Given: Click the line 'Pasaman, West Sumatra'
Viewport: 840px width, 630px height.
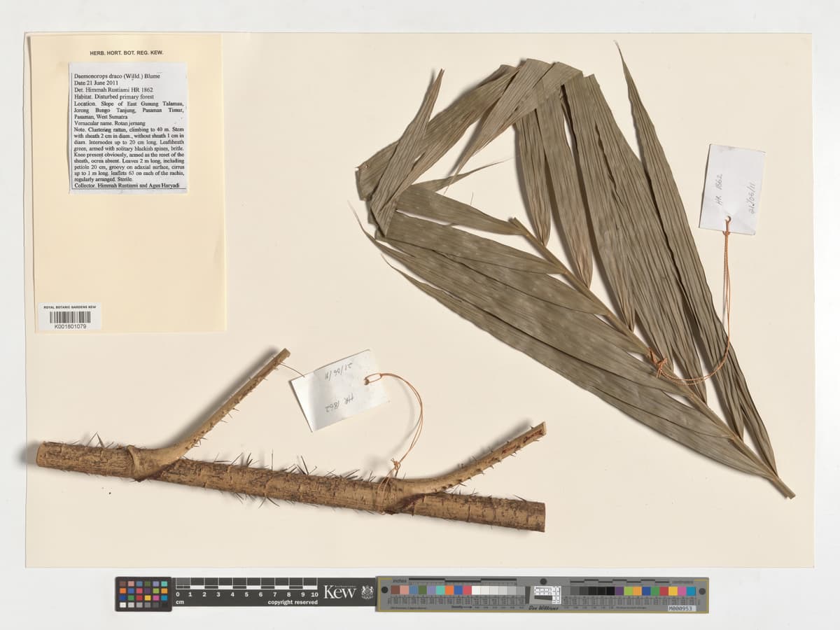Looking at the screenshot, I should click(101, 118).
